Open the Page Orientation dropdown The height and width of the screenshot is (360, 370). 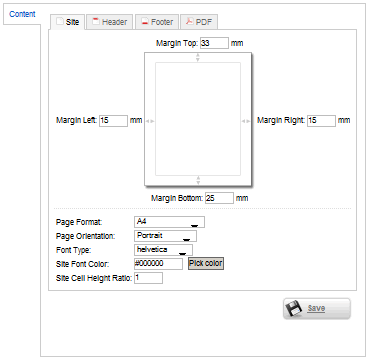pyautogui.click(x=165, y=236)
